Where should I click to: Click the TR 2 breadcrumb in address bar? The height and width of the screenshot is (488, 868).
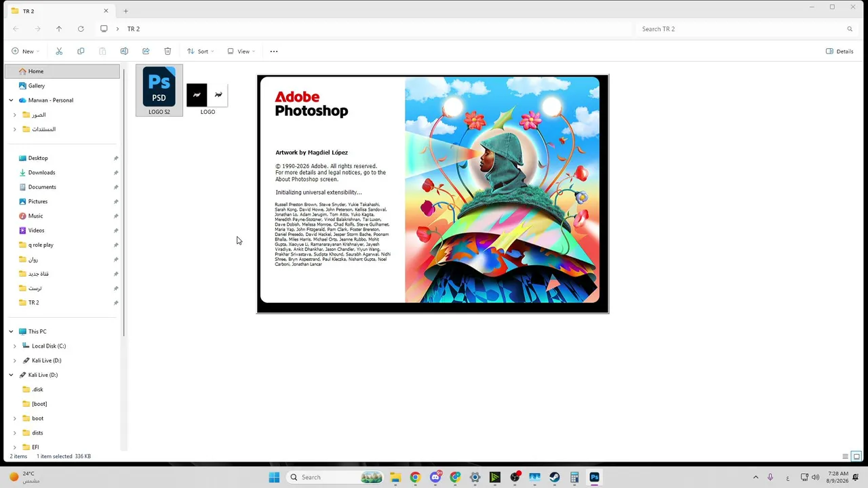pos(134,29)
